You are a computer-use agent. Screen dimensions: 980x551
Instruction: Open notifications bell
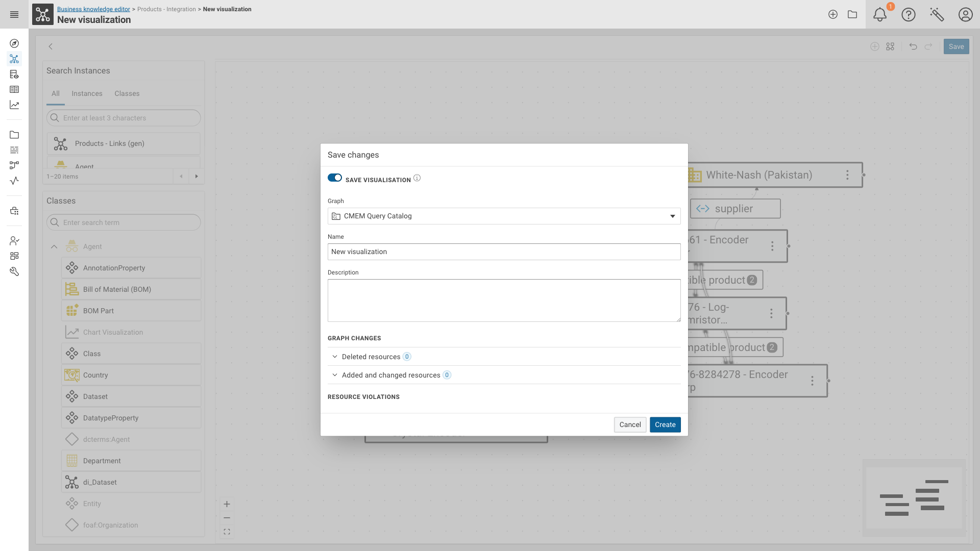pos(880,15)
